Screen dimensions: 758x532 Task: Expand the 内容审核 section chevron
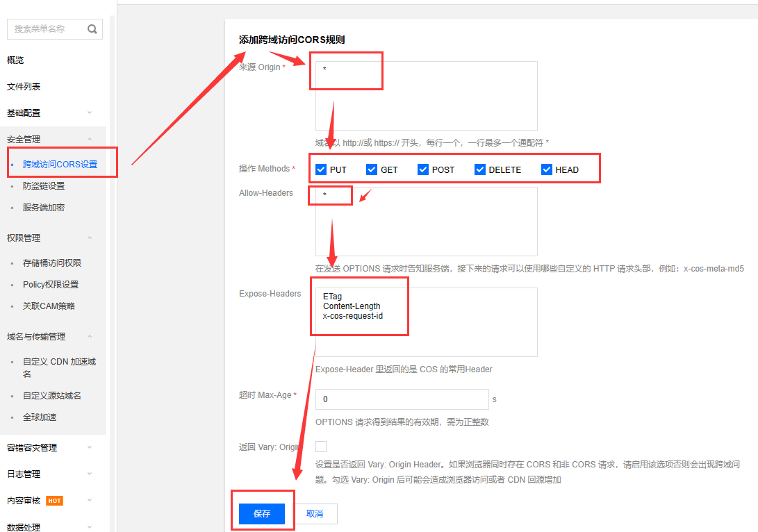coord(90,501)
